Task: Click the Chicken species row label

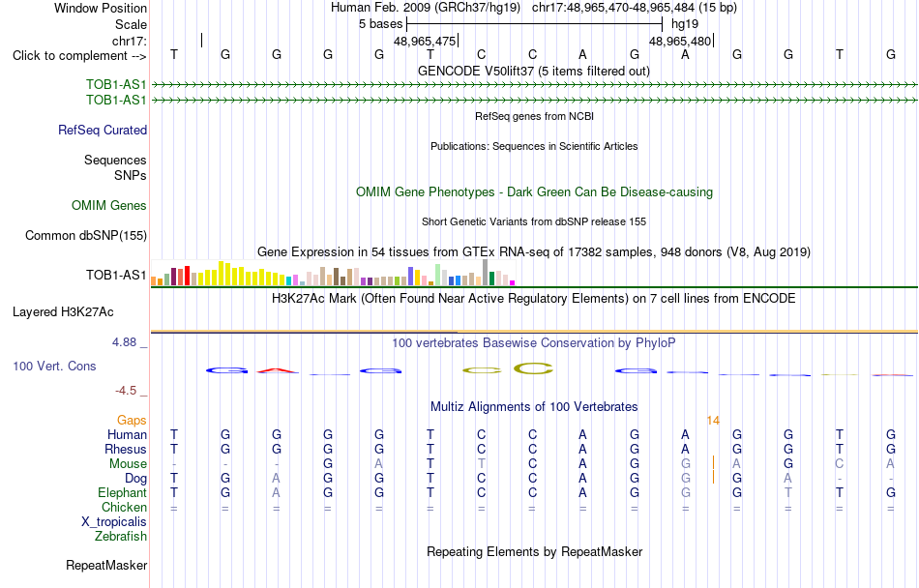Action: (124, 507)
